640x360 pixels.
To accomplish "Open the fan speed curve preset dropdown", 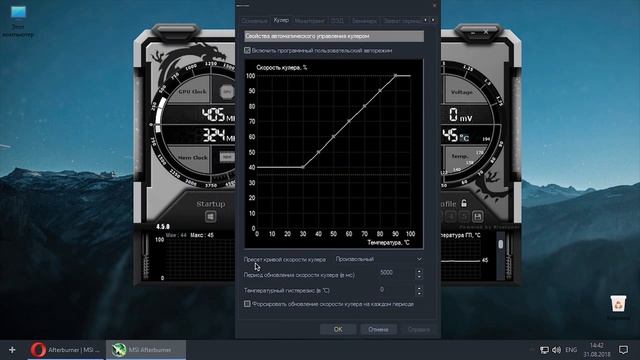I will coord(379,259).
